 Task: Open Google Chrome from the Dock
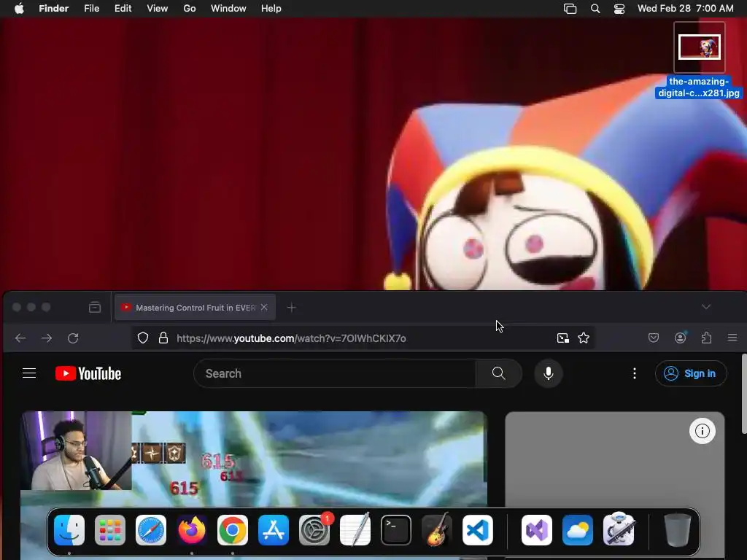pos(233,530)
